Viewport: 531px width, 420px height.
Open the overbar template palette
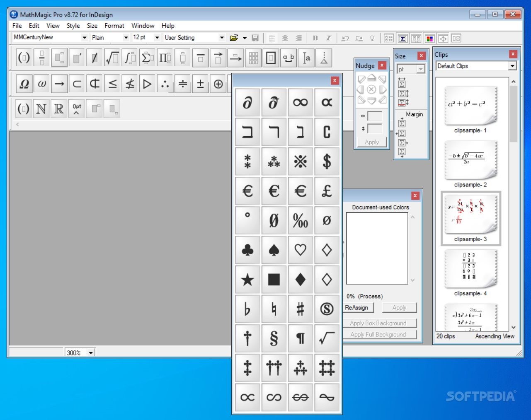(200, 58)
